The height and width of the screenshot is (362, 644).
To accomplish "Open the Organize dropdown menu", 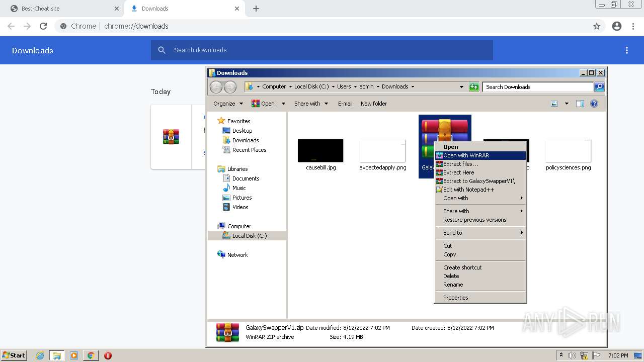I will pyautogui.click(x=228, y=104).
